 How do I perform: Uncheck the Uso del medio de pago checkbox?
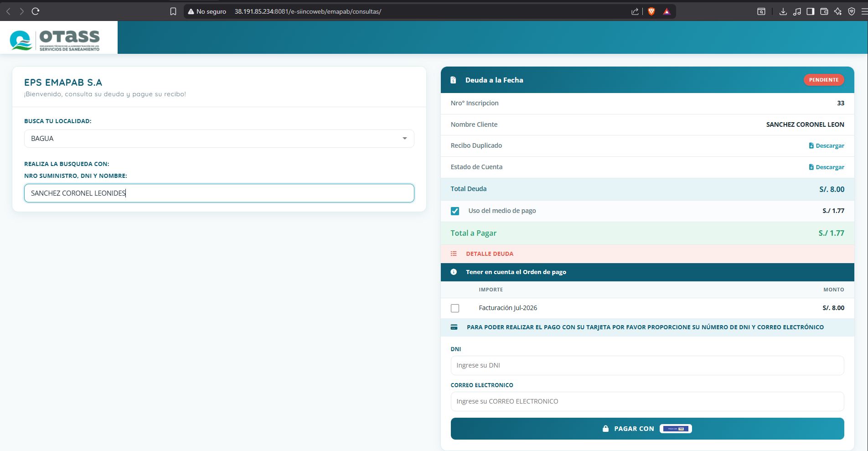455,211
